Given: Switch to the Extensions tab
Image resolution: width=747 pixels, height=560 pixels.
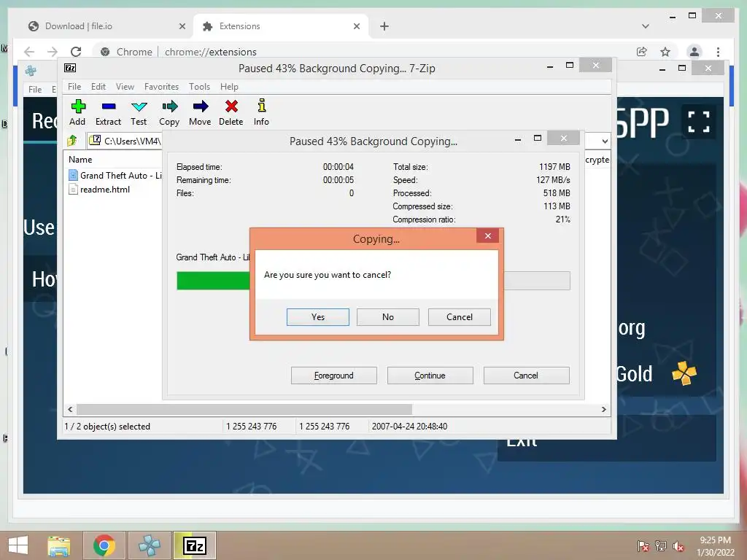Looking at the screenshot, I should click(281, 26).
